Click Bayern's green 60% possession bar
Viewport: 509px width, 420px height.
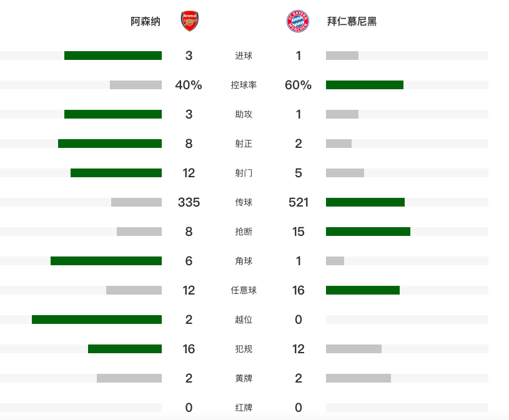pyautogui.click(x=365, y=85)
